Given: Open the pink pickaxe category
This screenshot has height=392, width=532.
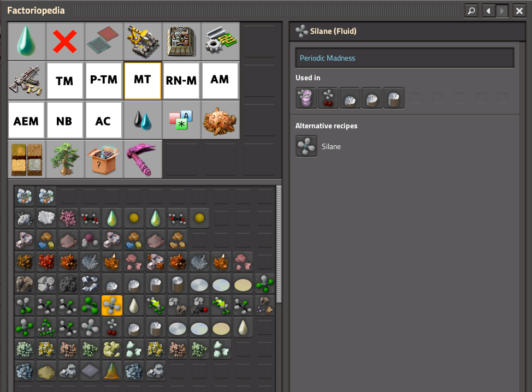Looking at the screenshot, I should pyautogui.click(x=143, y=159).
